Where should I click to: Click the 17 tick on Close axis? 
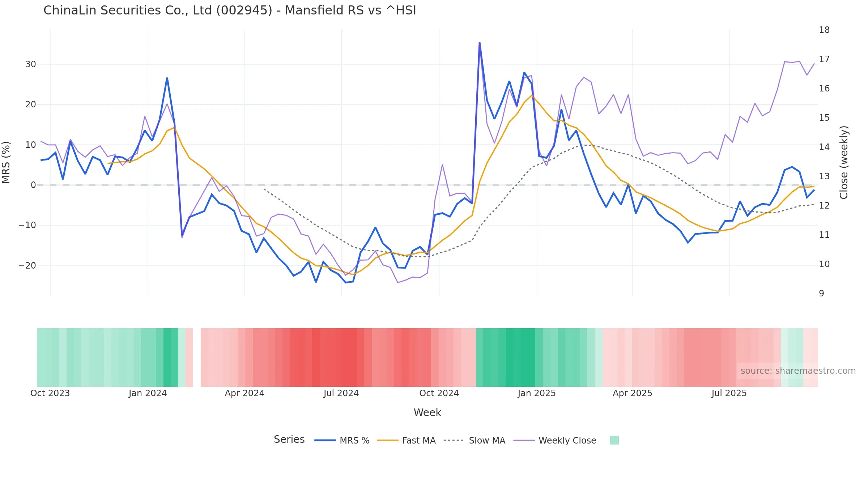tap(824, 59)
